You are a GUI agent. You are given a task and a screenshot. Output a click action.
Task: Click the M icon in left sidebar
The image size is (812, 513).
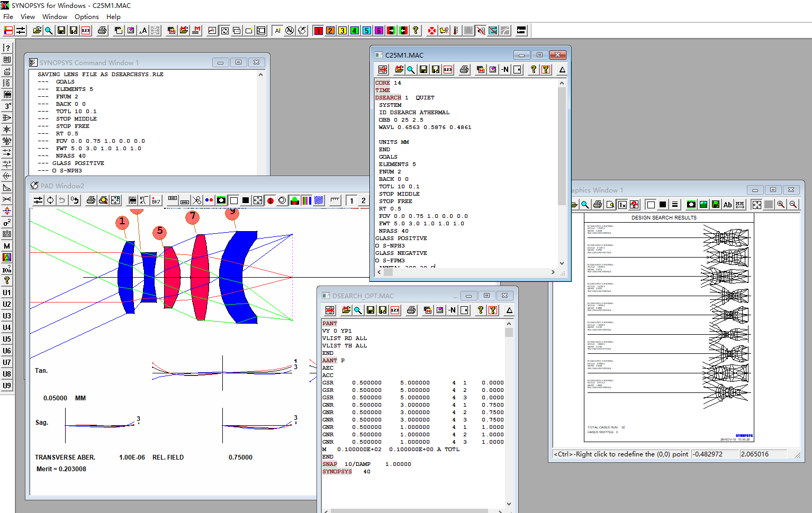click(x=7, y=246)
